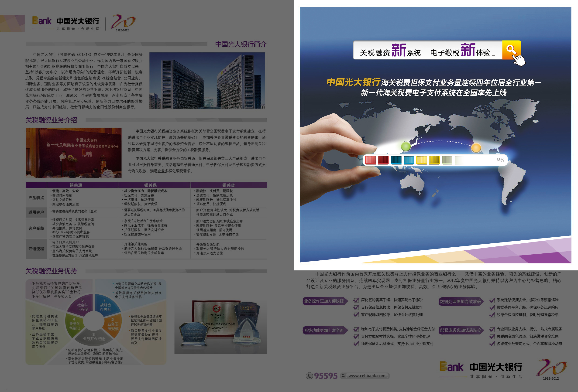Open the bank headquarters building photo
This screenshot has width=578, height=392.
(x=207, y=81)
